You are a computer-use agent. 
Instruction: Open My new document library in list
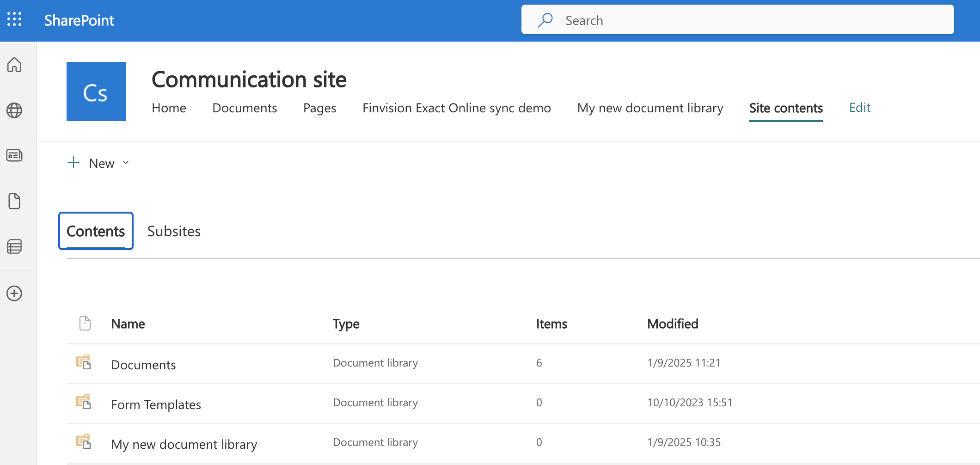tap(184, 445)
